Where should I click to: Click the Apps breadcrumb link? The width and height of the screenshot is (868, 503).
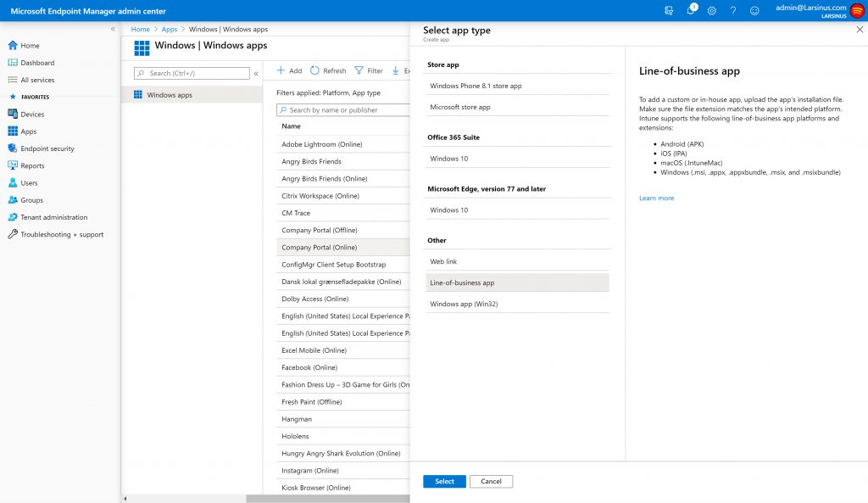(170, 30)
